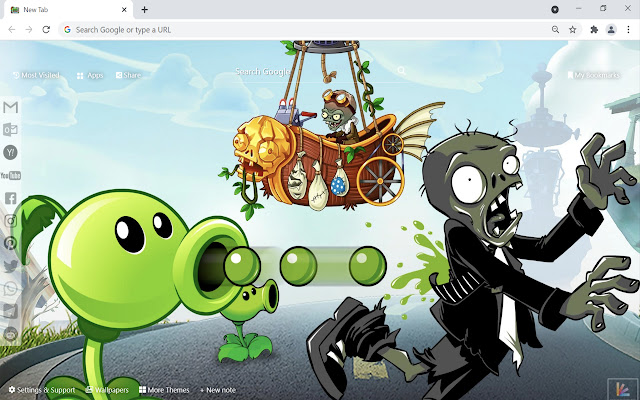Go forward using browser forward arrow
The image size is (640, 400).
29,29
